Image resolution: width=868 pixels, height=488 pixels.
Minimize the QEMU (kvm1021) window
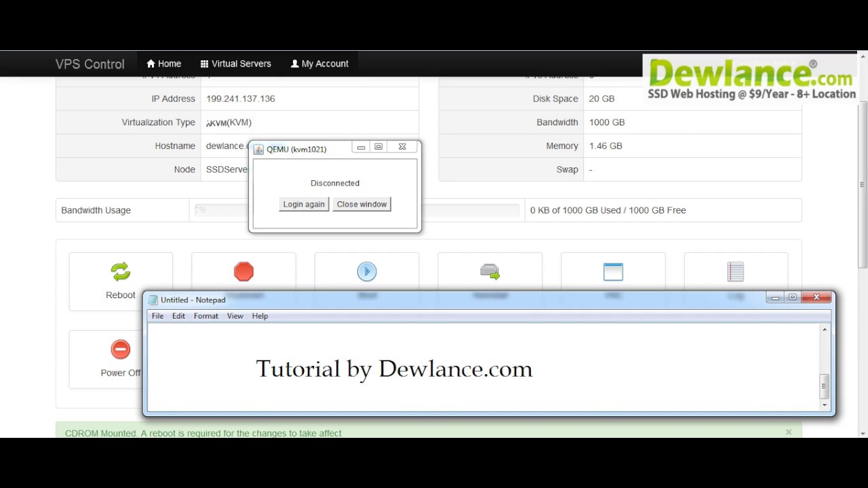361,147
